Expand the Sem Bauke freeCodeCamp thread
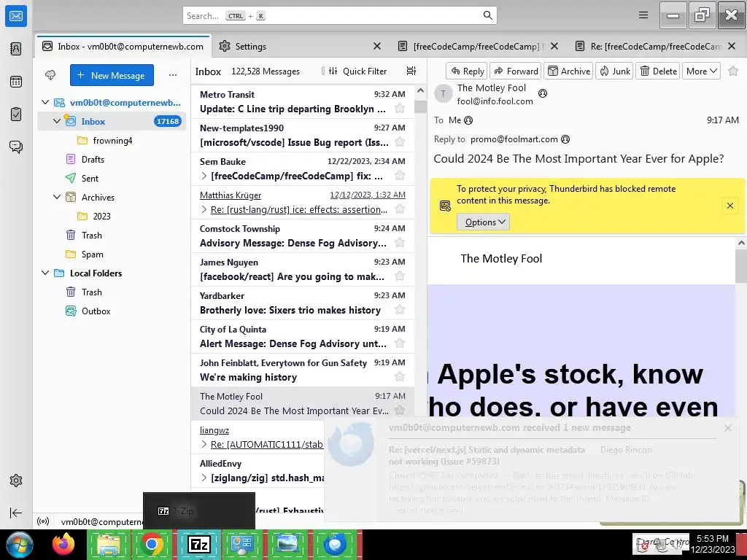Screen dimensions: 747x560 click(204, 176)
